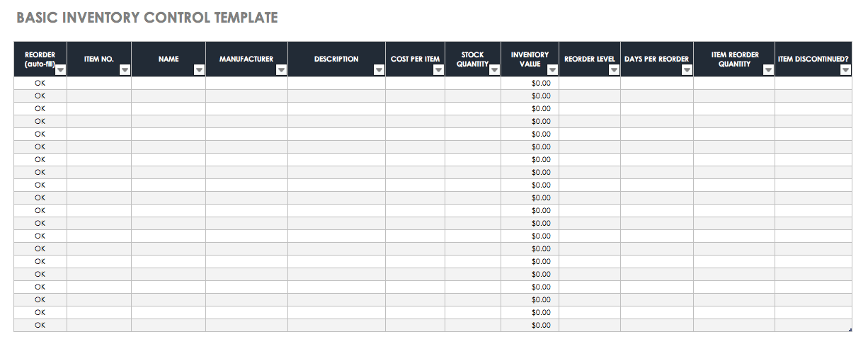The width and height of the screenshot is (868, 344).
Task: Expand the STOCK QUANTITY filter dropdown
Action: pos(494,69)
